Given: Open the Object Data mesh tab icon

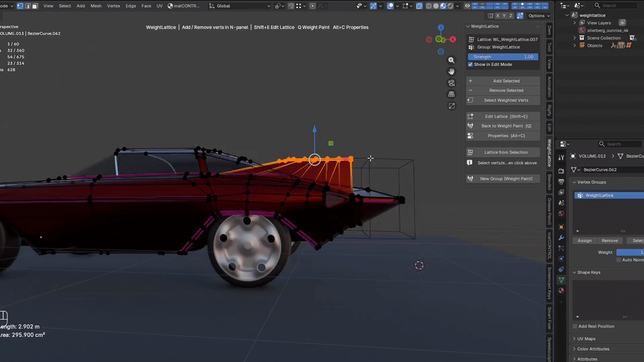Looking at the screenshot, I should tap(561, 280).
